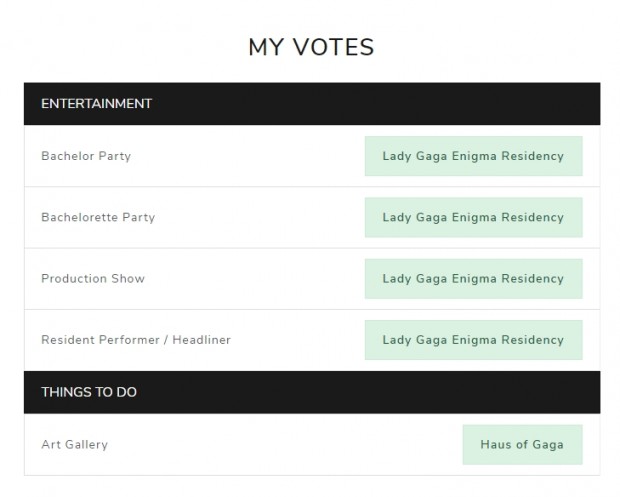Click the Production Show table row
Screen dimensions: 620x497
tap(312, 279)
